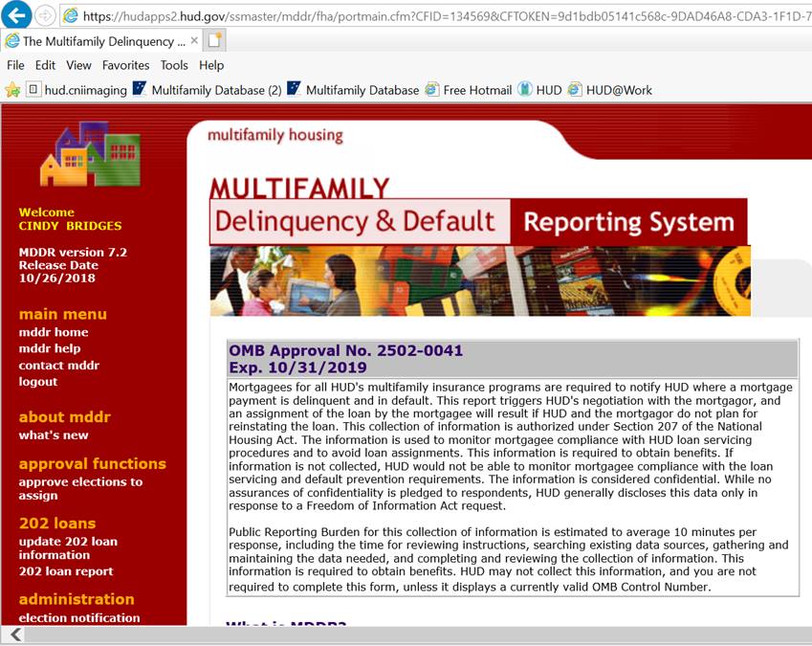
Task: Click the logout link in main menu
Action: click(x=38, y=381)
